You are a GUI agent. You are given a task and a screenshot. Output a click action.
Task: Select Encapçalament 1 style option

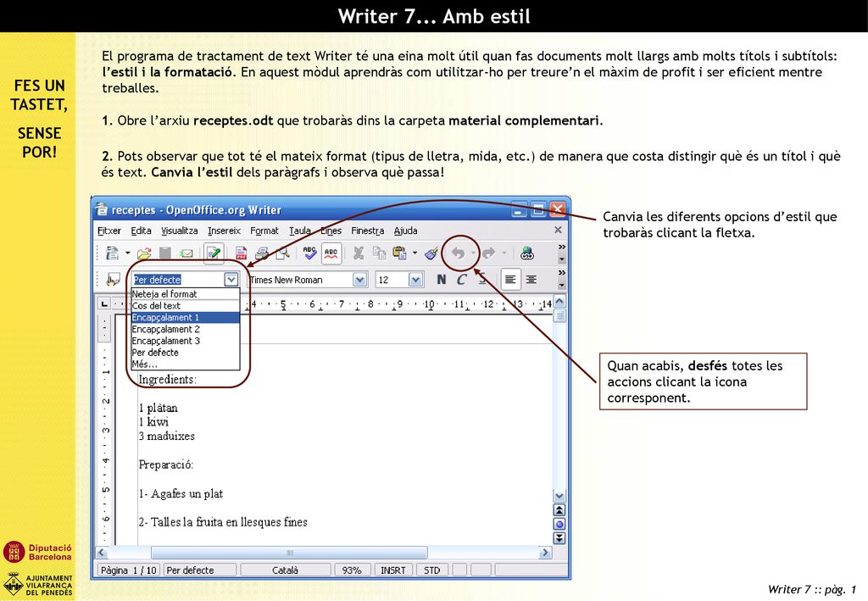[x=186, y=318]
